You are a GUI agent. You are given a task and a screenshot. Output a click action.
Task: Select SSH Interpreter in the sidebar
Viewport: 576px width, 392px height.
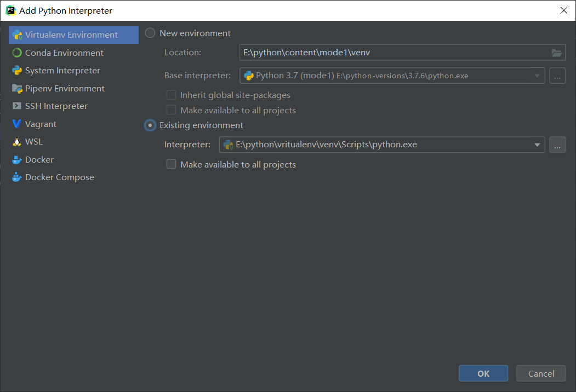[73, 106]
